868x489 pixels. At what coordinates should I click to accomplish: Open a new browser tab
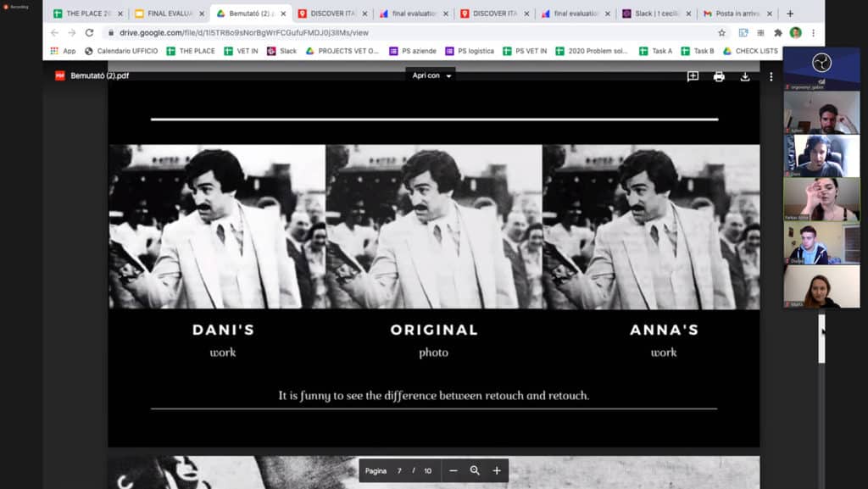click(x=790, y=14)
